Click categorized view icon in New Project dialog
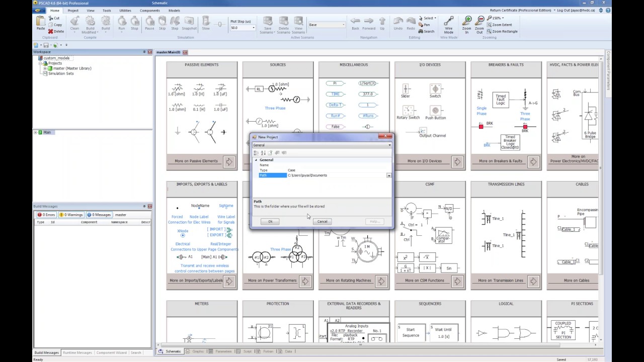 256,153
